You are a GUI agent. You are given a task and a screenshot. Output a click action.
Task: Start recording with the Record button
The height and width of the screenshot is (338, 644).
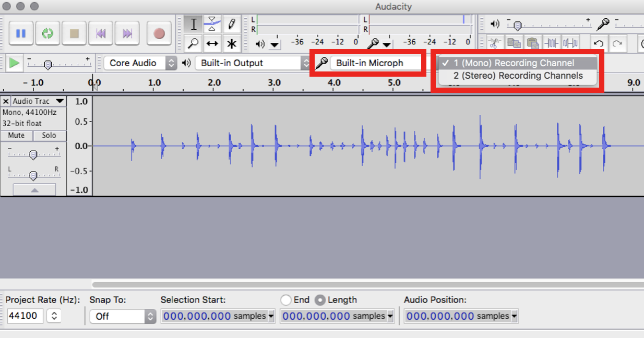(x=159, y=34)
